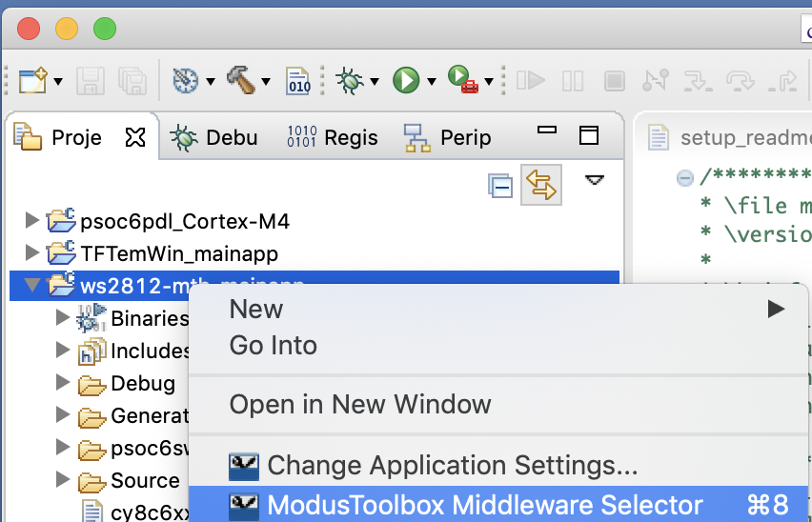Open the Debug launch dropdown arrow
The image size is (812, 522).
[375, 81]
